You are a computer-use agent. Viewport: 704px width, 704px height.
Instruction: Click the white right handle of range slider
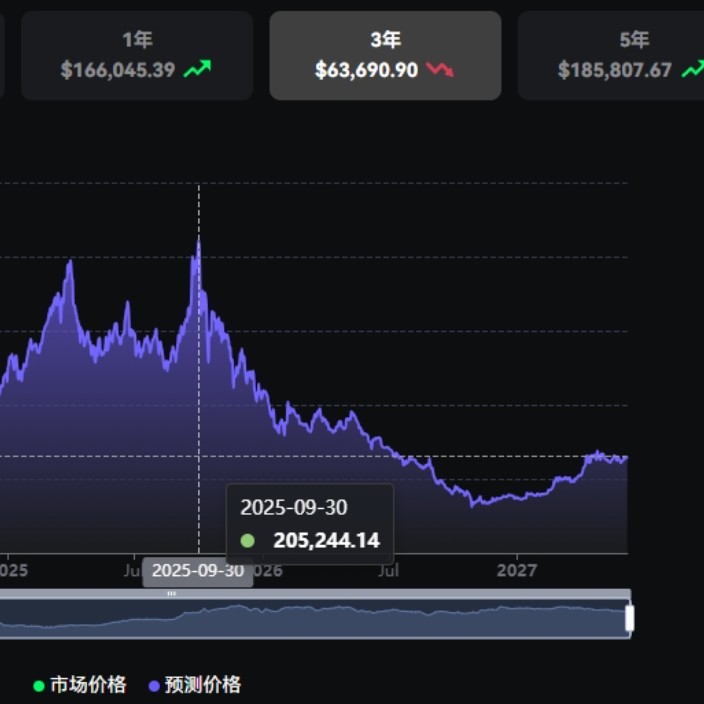(x=629, y=618)
